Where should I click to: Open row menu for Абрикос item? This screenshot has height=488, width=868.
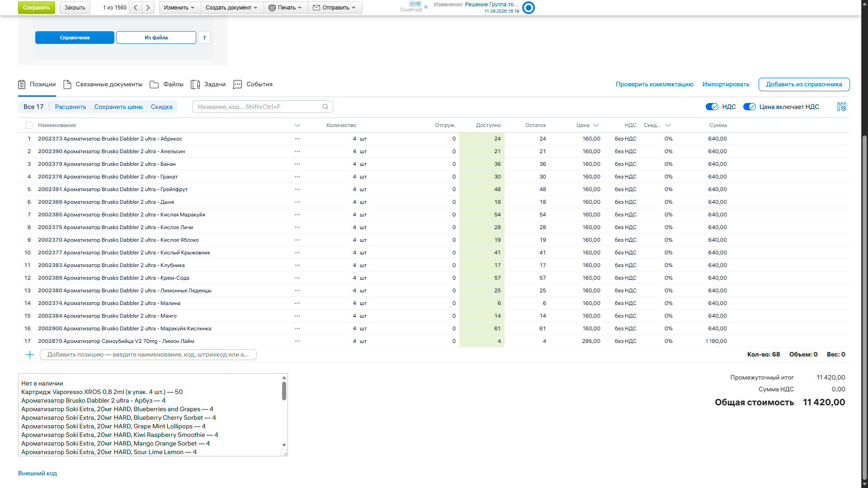pos(297,139)
